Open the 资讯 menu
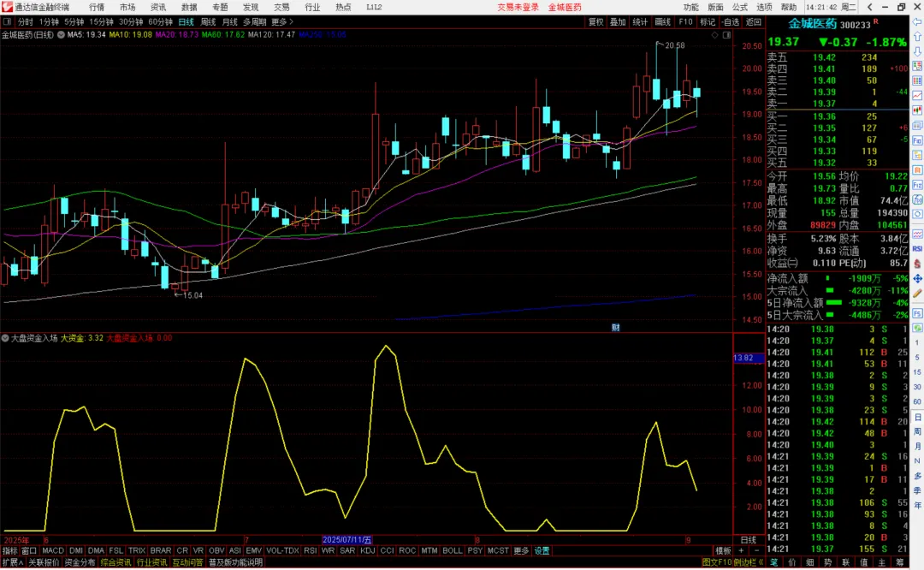The image size is (924, 570). coord(158,7)
